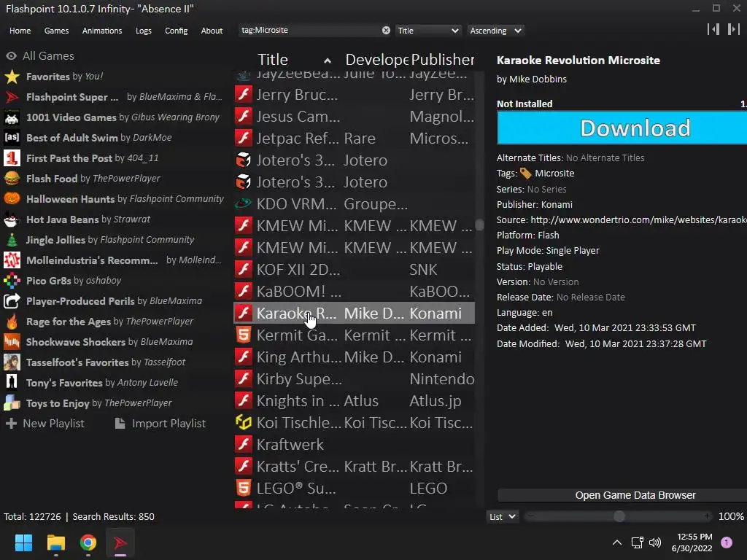This screenshot has width=747, height=560.
Task: Click Tony's Favorites silhouette icon
Action: pos(12,382)
